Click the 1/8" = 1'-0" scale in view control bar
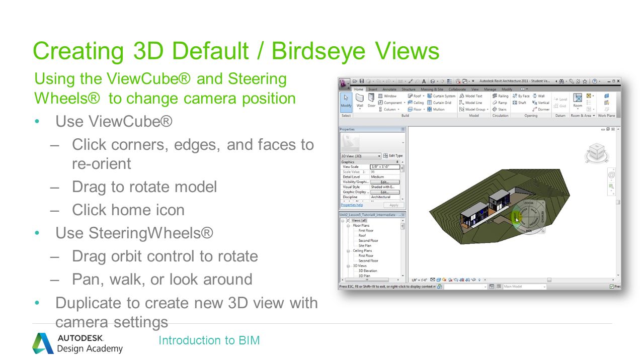This screenshot has width=644, height=362. pos(419,280)
